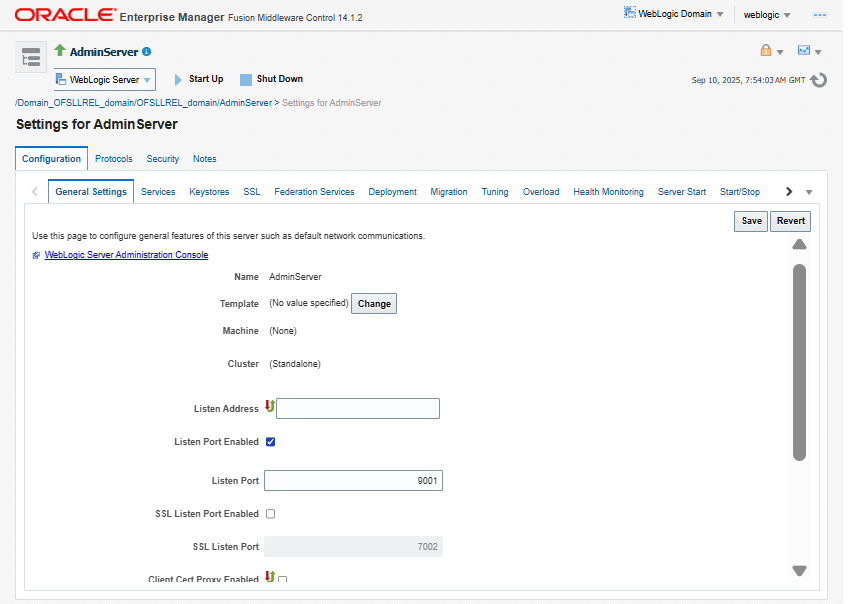Select the Migration subtab
849x604 pixels.
coord(449,192)
